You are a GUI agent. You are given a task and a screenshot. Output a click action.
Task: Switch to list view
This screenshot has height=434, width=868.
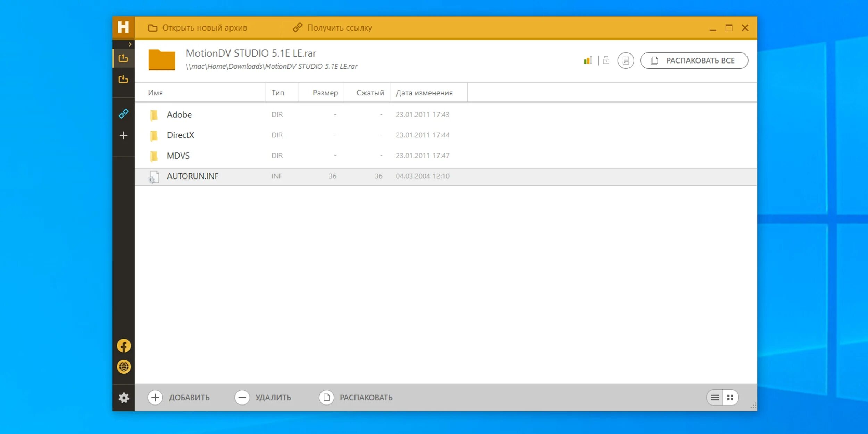(715, 398)
